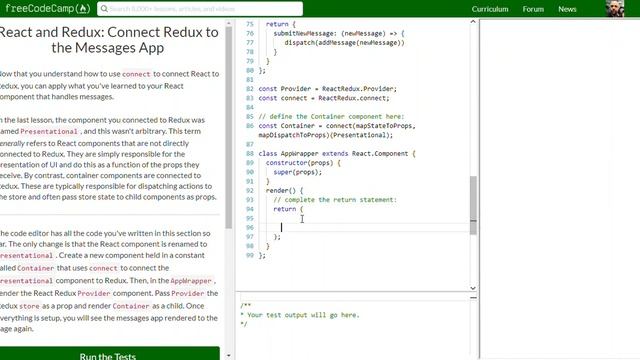Click the code editor scroll down arrow

(x=473, y=288)
